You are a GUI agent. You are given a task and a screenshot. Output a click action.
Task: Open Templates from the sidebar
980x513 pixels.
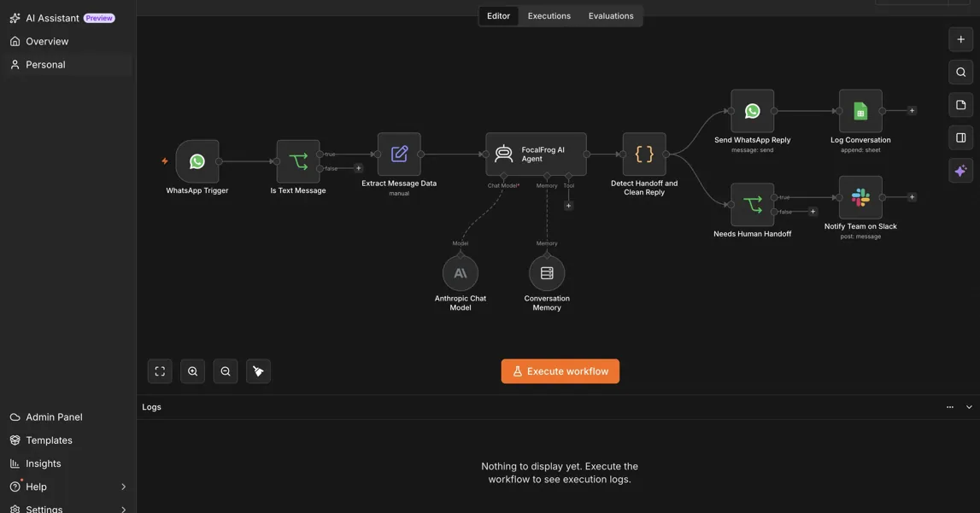[x=67, y=440]
